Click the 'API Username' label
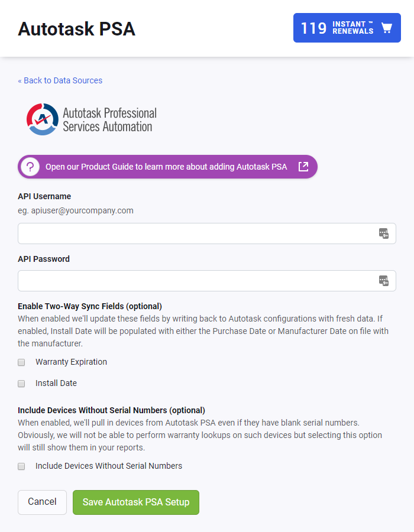 click(x=44, y=196)
